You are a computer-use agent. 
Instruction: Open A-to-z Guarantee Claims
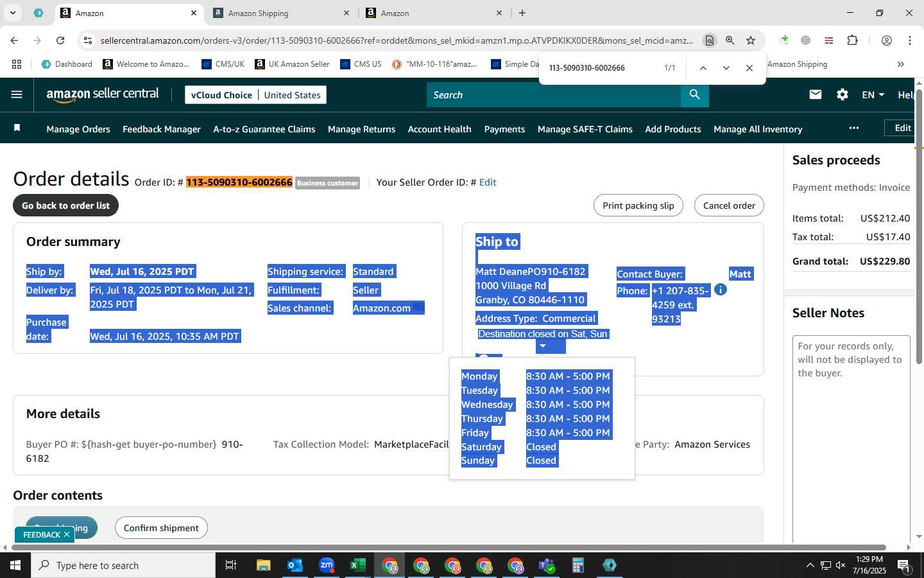coord(264,129)
